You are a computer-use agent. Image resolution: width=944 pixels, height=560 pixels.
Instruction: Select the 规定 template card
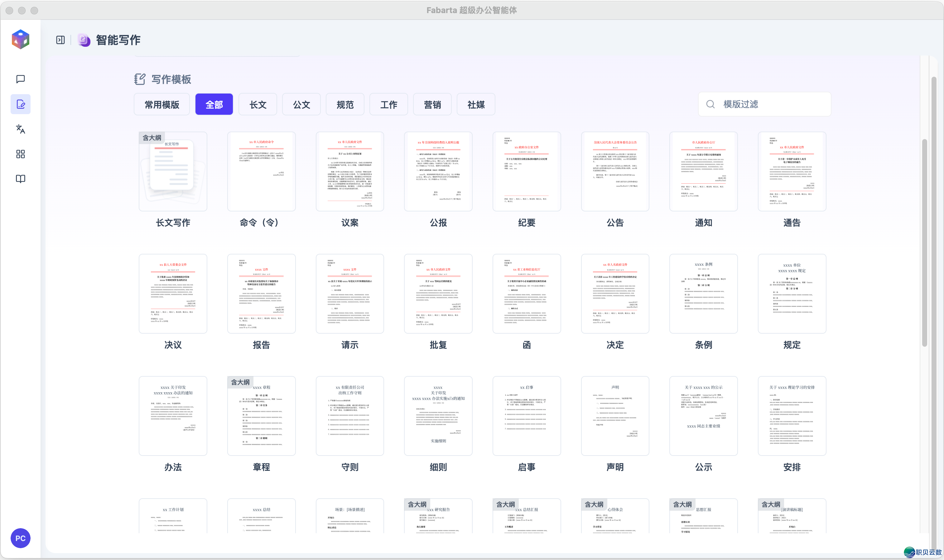tap(792, 294)
